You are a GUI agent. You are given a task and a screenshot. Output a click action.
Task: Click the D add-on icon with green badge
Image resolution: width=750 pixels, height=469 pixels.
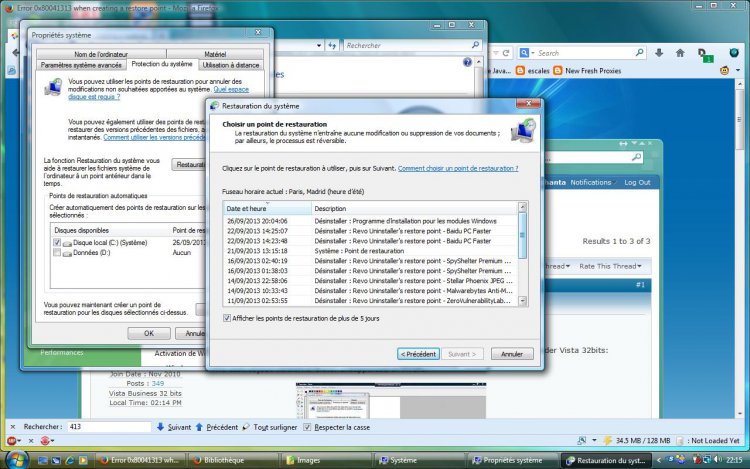coord(705,54)
